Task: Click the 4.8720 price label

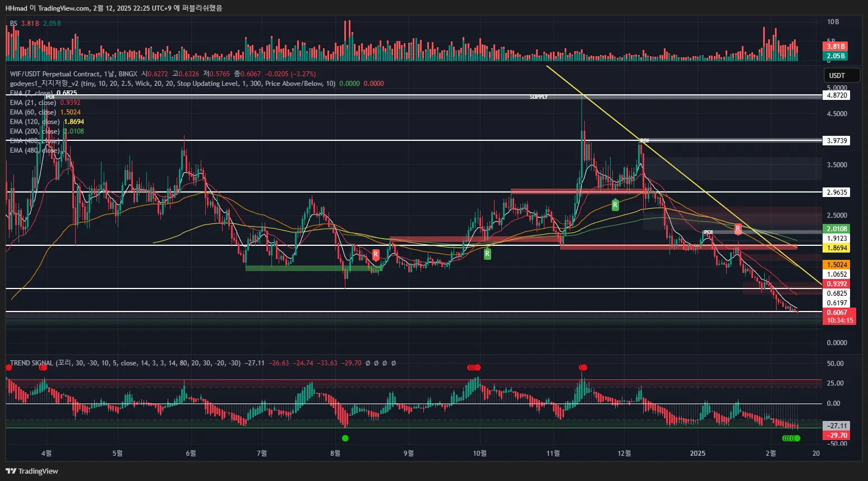Action: tap(837, 95)
